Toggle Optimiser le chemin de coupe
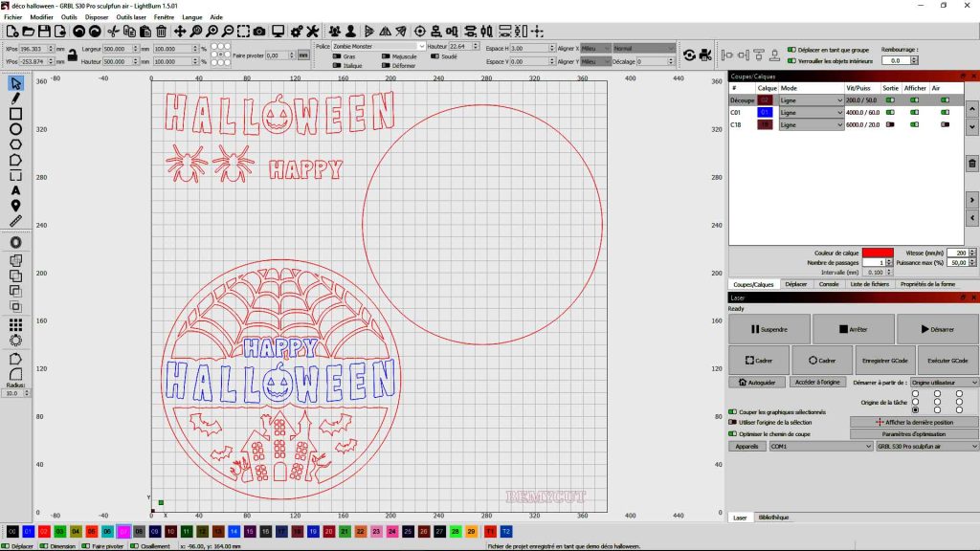 coord(732,433)
